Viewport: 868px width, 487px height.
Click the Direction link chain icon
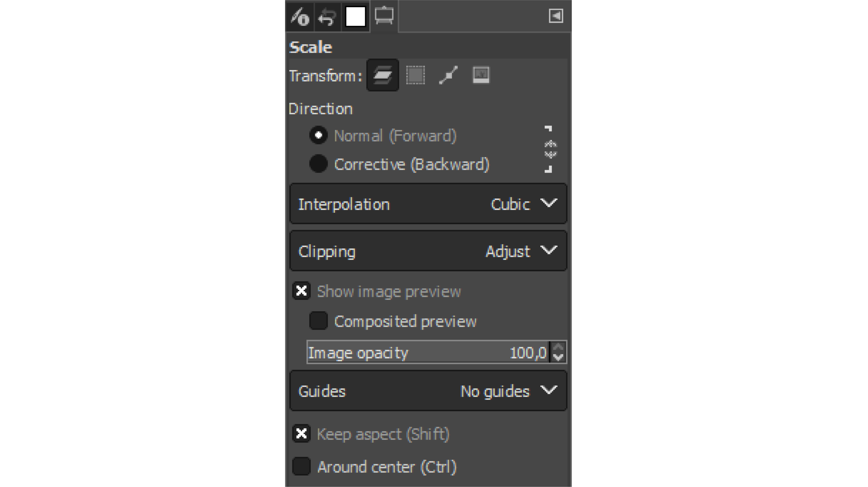click(x=550, y=149)
